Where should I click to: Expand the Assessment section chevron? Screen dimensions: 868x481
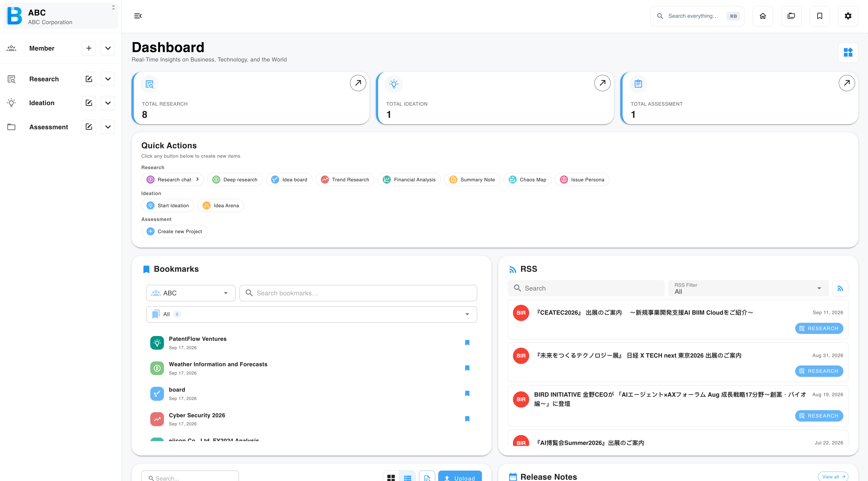[x=108, y=127]
